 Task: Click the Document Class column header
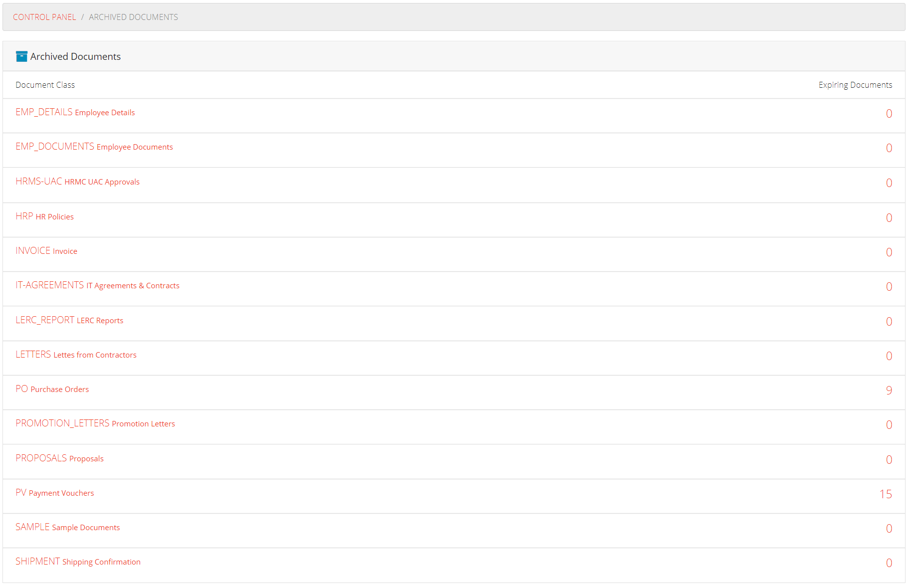[45, 85]
